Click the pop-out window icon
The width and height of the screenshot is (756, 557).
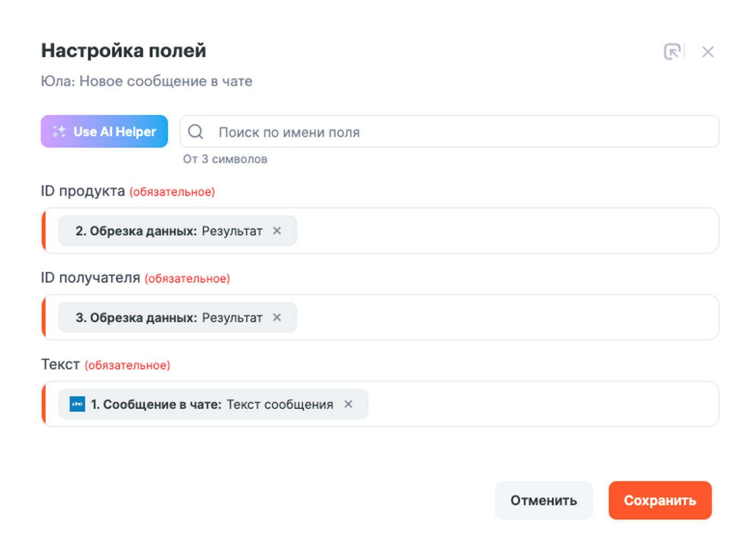coord(672,52)
